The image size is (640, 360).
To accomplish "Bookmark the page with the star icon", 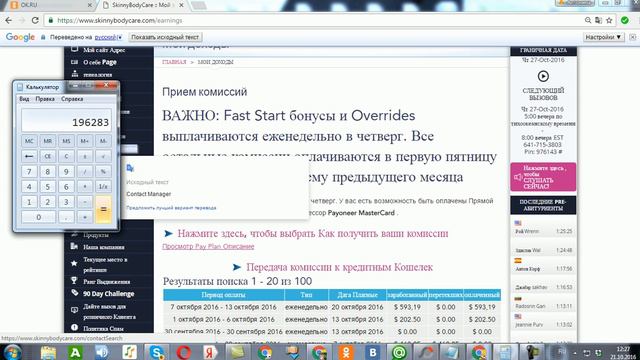I will point(609,20).
